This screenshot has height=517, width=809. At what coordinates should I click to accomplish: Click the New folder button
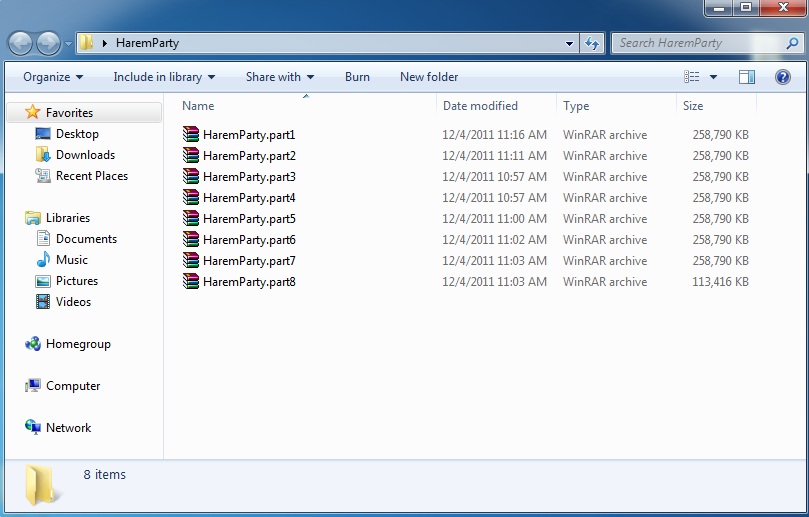(x=429, y=77)
